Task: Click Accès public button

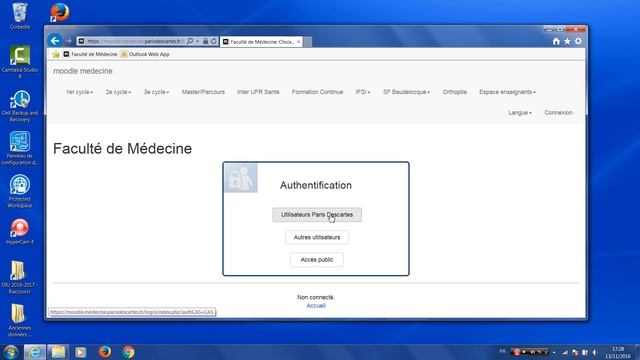Action: click(317, 260)
